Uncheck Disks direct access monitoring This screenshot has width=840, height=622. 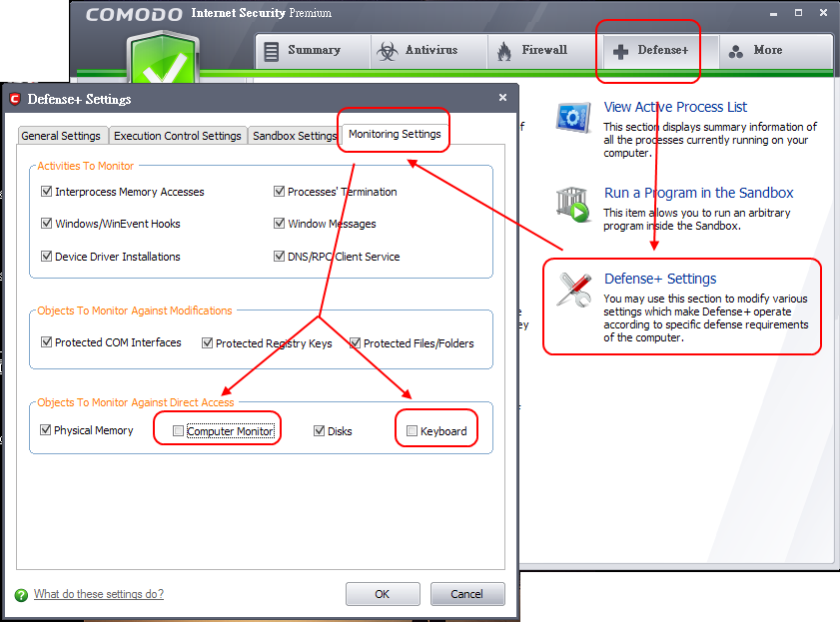(x=320, y=431)
